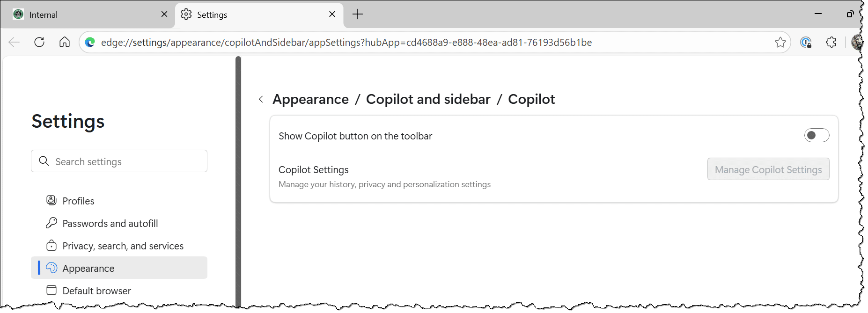The width and height of the screenshot is (868, 313).
Task: Click the password manager icon in toolbar
Action: pyautogui.click(x=806, y=43)
